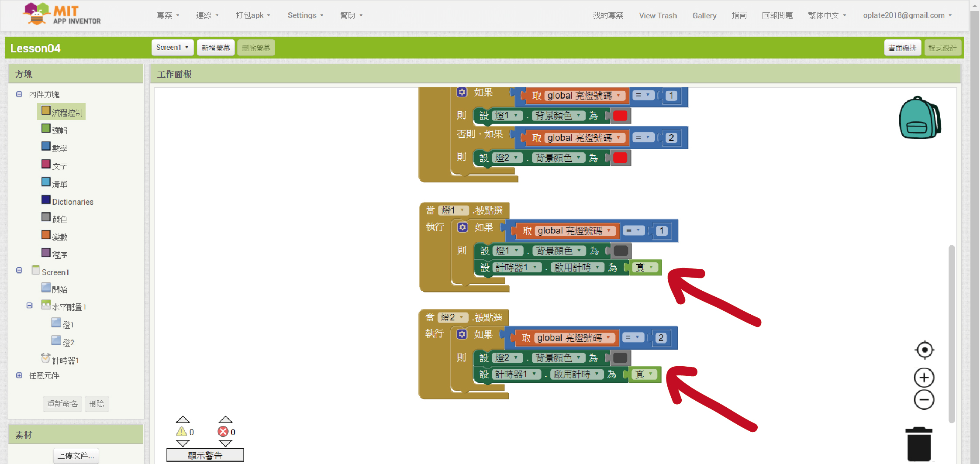Image resolution: width=980 pixels, height=464 pixels.
Task: Open the Screen1 screen selector dropdown
Action: click(173, 48)
